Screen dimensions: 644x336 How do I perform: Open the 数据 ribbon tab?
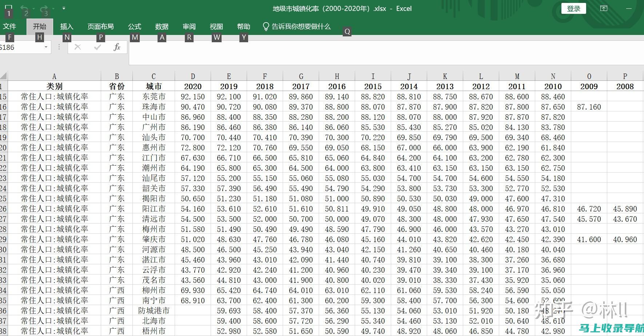tap(162, 27)
